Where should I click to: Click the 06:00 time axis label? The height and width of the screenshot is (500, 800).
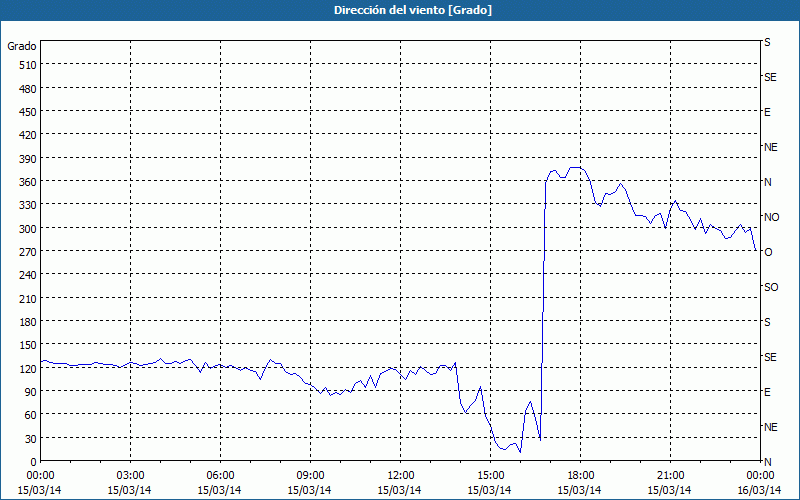click(x=220, y=476)
